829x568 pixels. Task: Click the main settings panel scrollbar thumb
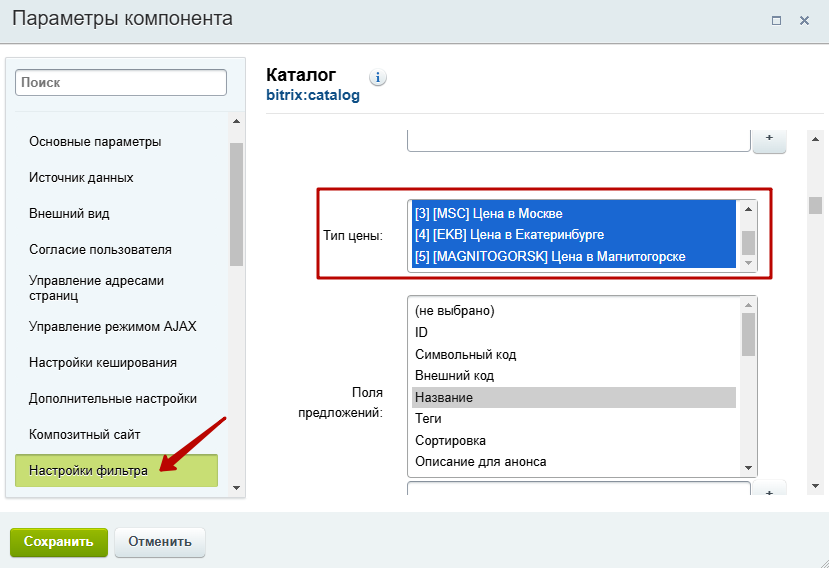pyautogui.click(x=815, y=205)
